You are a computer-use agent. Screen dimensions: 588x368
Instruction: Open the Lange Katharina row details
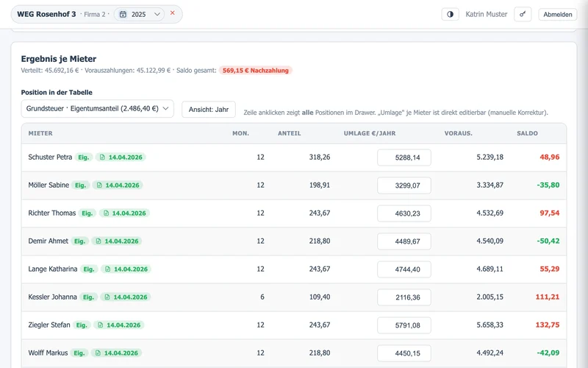293,269
